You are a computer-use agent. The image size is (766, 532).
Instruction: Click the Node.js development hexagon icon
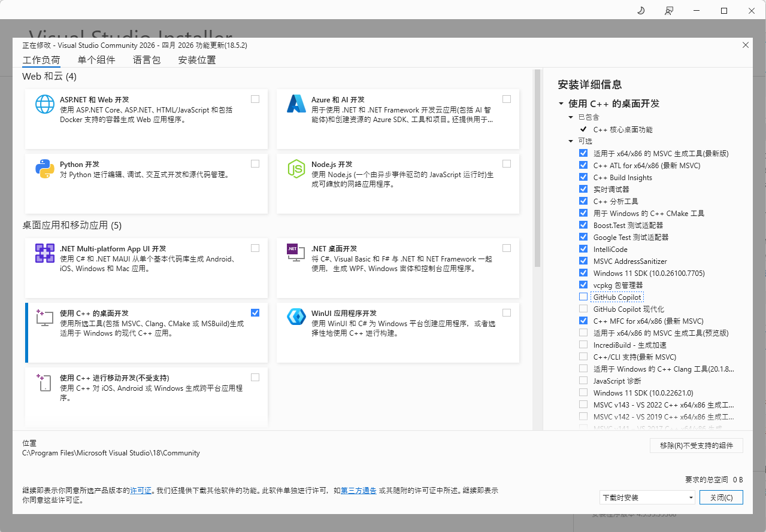296,169
